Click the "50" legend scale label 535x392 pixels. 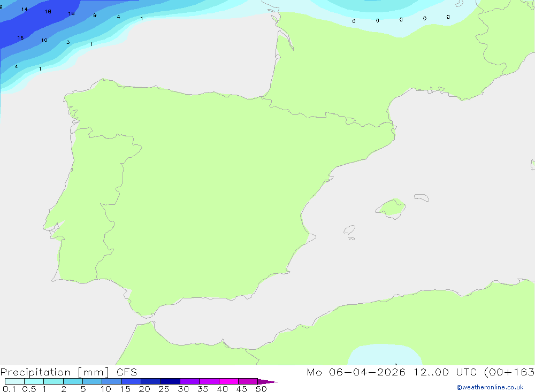(261, 389)
